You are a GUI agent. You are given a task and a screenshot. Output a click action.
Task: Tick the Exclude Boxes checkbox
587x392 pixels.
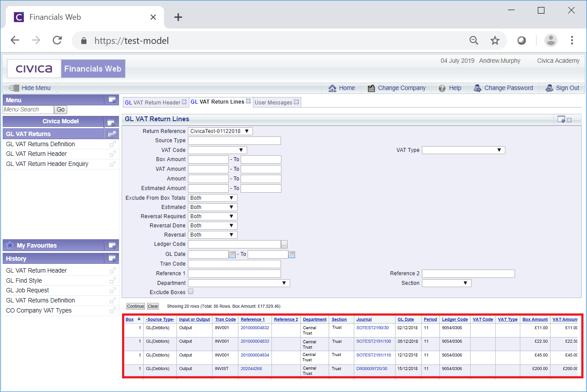(191, 291)
